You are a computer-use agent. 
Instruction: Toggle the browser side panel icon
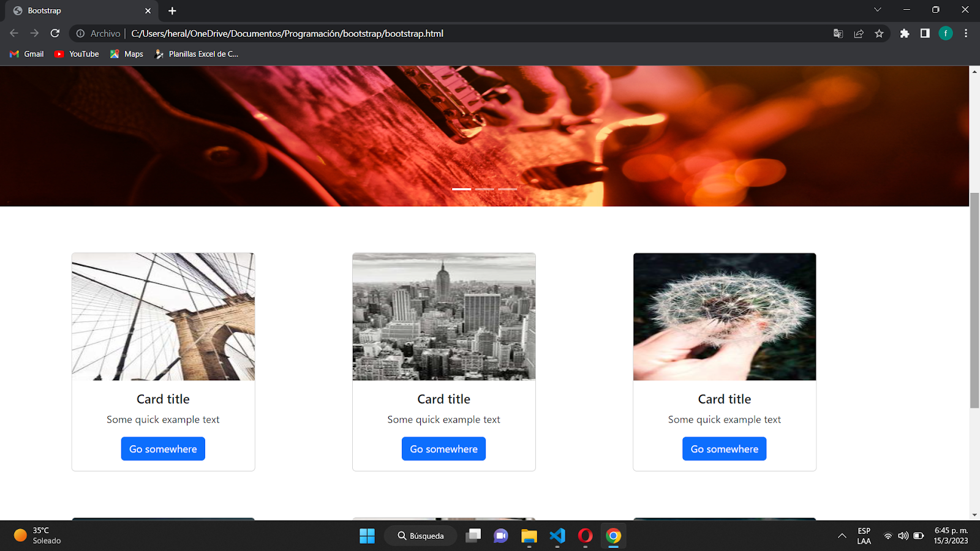[925, 34]
